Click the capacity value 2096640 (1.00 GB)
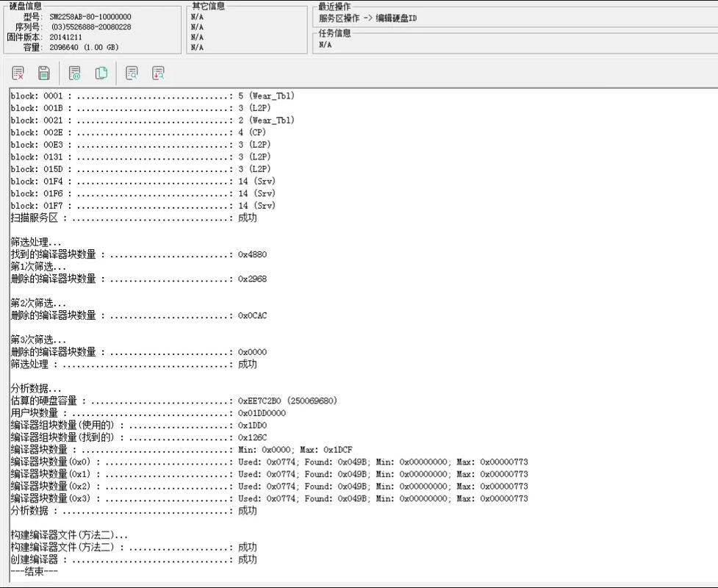Screen dimensions: 718x588 point(84,47)
